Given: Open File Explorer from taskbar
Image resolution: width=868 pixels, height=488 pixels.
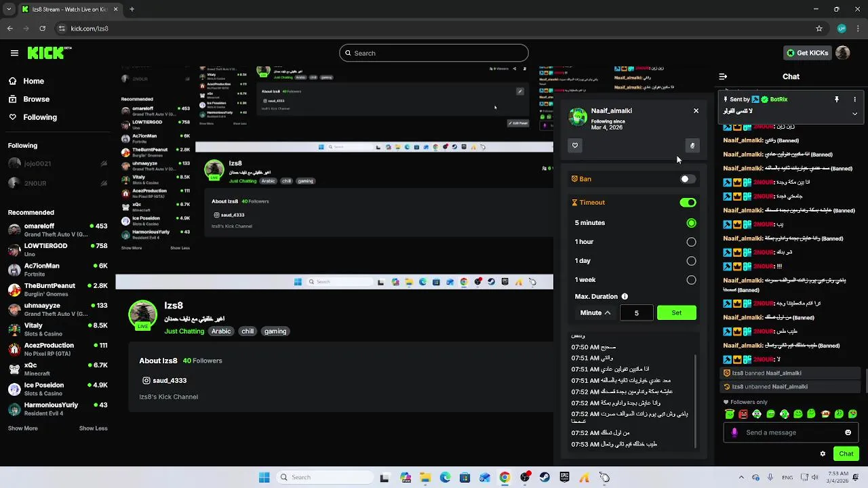Looking at the screenshot, I should (x=425, y=477).
